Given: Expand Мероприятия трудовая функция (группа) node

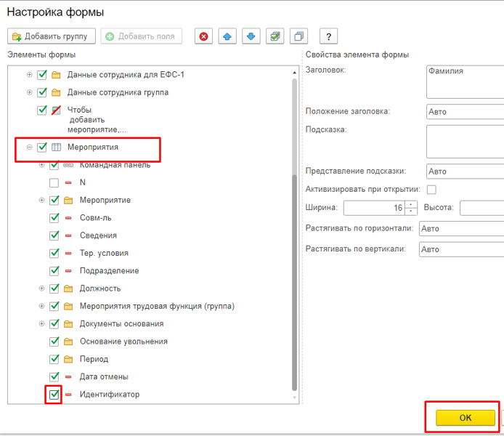Looking at the screenshot, I should click(41, 306).
